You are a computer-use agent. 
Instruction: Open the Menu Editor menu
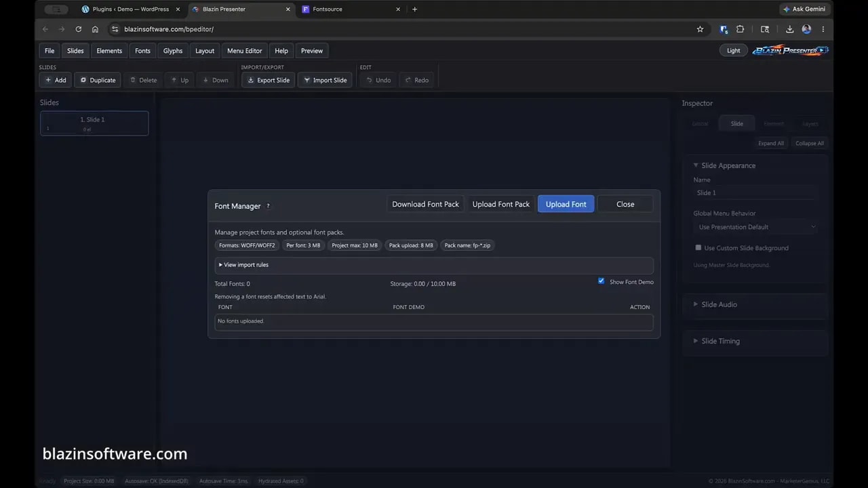click(244, 51)
